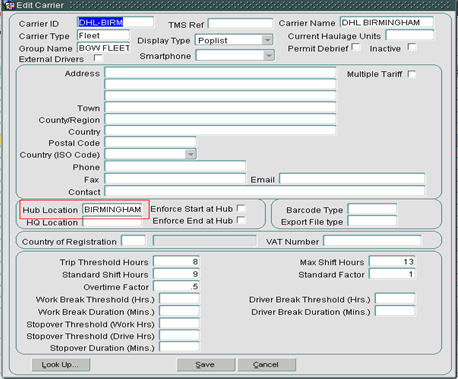The image size is (458, 379).
Task: Click the Max Shift Hours field
Action: (x=392, y=262)
